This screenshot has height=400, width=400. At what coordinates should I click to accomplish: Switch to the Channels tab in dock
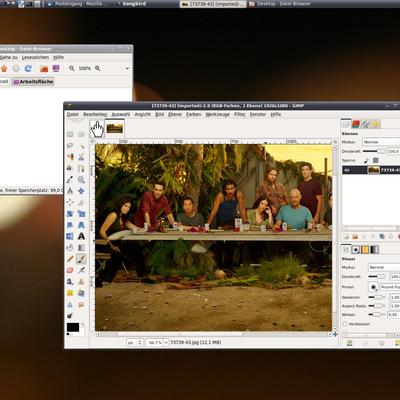click(356, 124)
